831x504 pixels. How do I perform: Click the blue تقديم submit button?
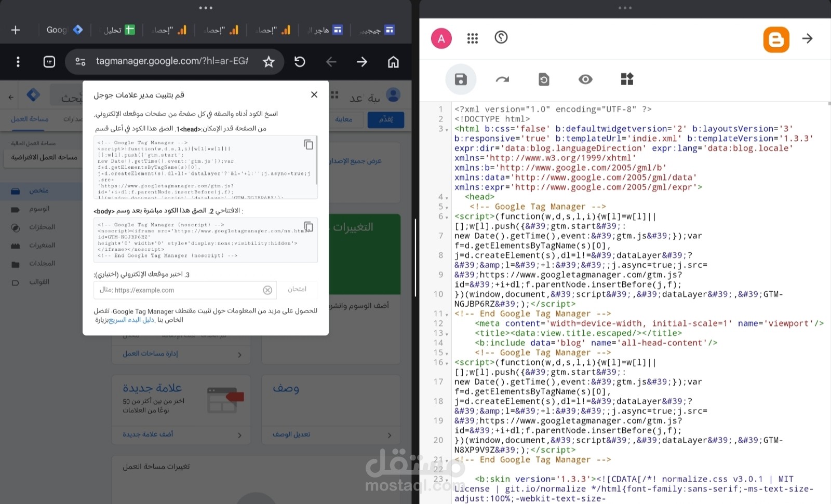(386, 119)
